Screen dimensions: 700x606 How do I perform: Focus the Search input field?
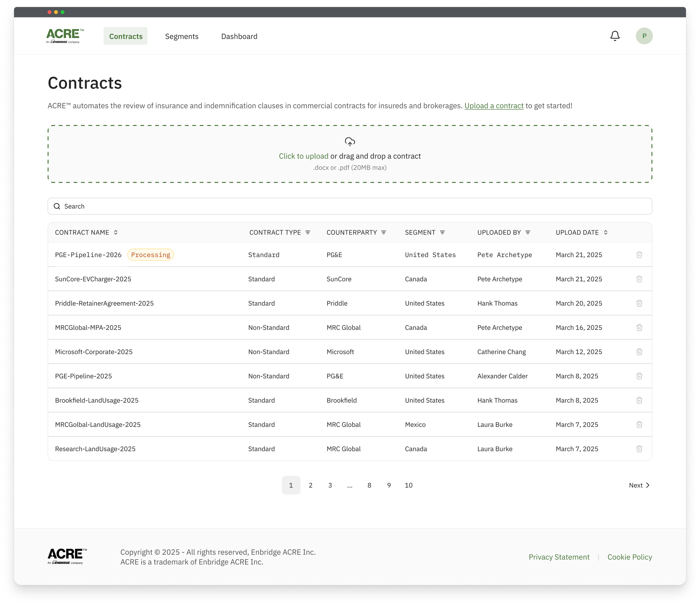[x=349, y=206]
